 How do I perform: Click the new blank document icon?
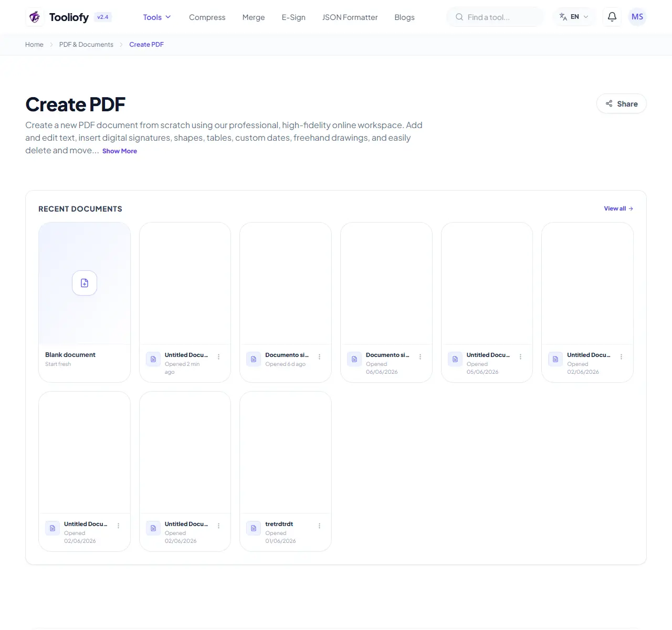click(85, 283)
